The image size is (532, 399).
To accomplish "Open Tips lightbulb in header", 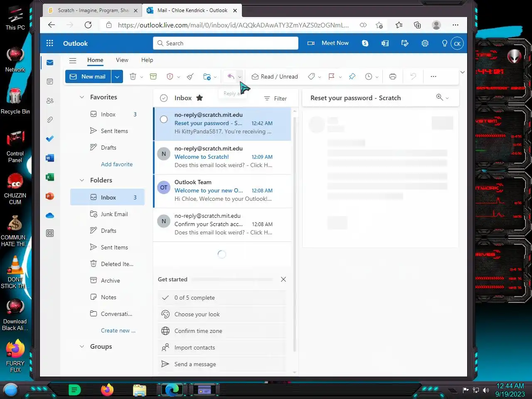I will click(x=444, y=43).
